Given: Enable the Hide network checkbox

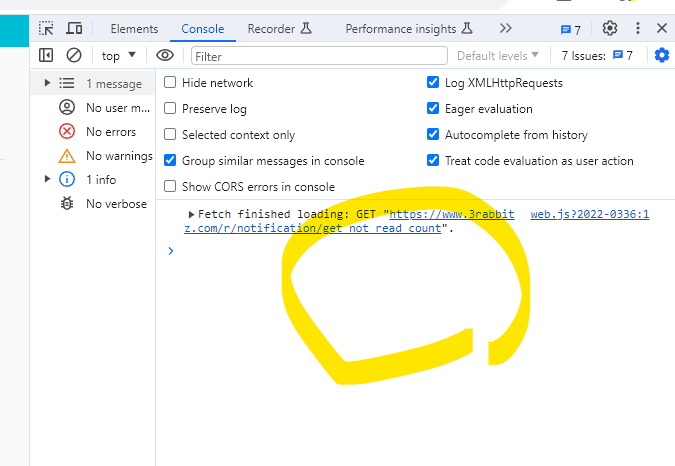Looking at the screenshot, I should coord(170,82).
